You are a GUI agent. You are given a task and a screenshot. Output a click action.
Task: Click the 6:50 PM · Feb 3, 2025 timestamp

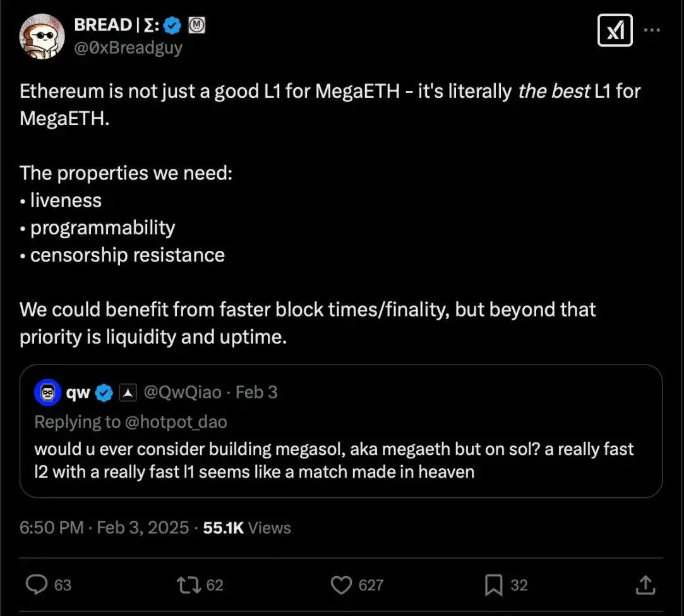104,528
